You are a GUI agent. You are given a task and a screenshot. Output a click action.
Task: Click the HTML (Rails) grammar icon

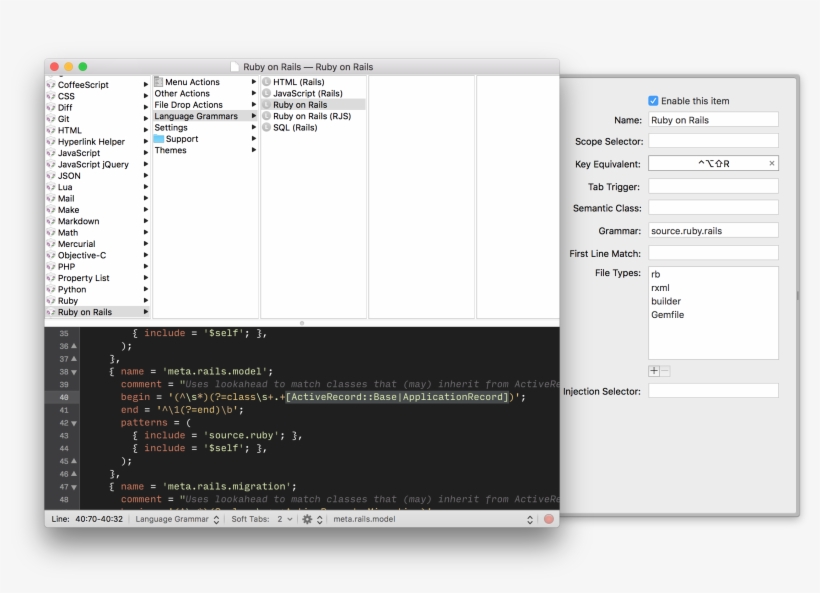[267, 82]
